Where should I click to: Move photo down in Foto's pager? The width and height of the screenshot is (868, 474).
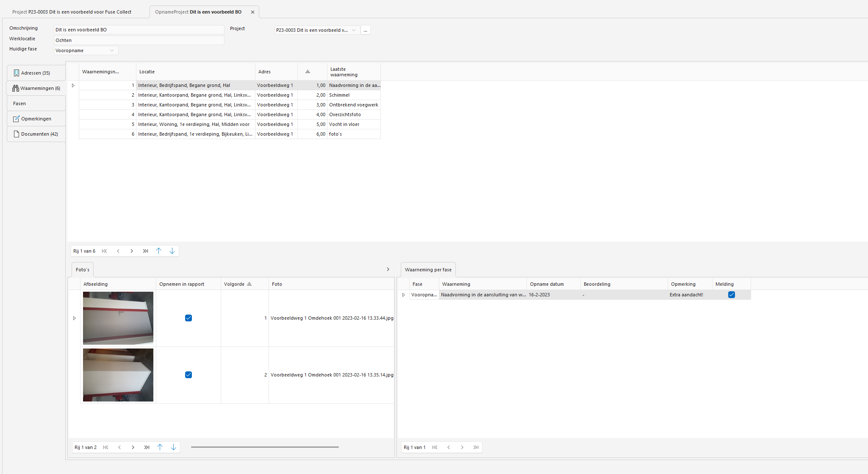coord(174,447)
